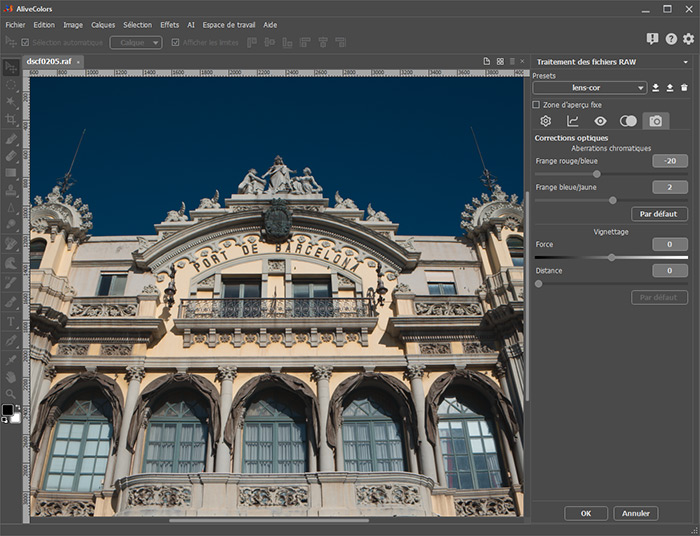
Task: Select the artistic palette brush tool
Action: [11, 244]
